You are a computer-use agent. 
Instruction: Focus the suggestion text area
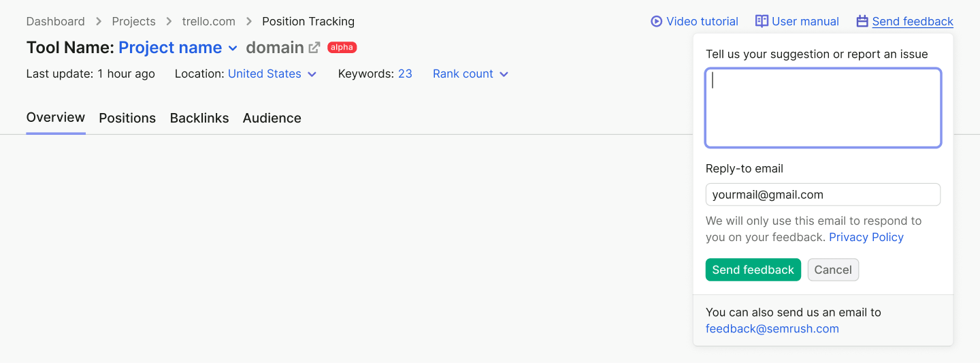823,108
